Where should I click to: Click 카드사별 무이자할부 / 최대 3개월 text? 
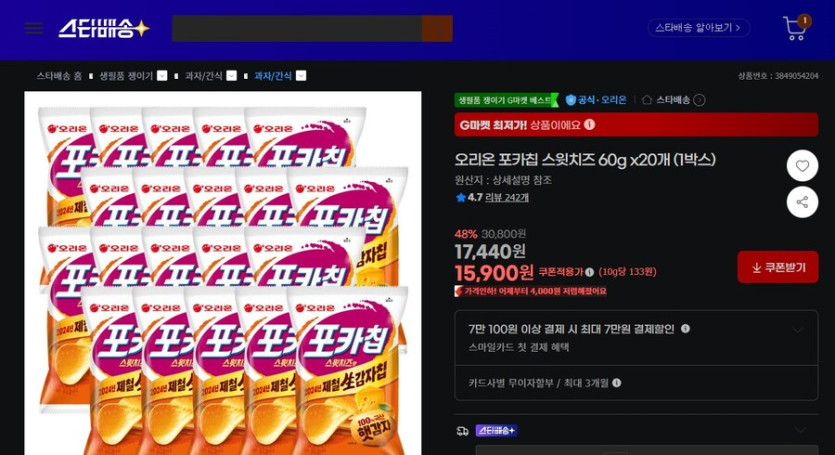pos(538,383)
